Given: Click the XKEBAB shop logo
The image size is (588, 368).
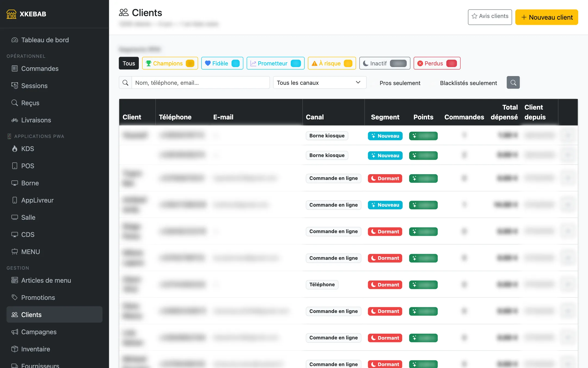Looking at the screenshot, I should pyautogui.click(x=11, y=14).
